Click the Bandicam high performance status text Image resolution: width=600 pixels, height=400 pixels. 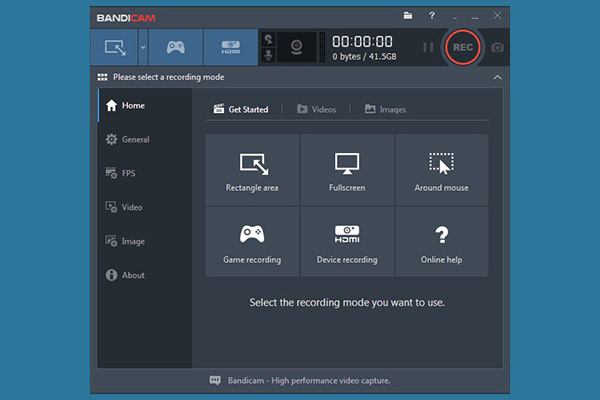pyautogui.click(x=309, y=380)
